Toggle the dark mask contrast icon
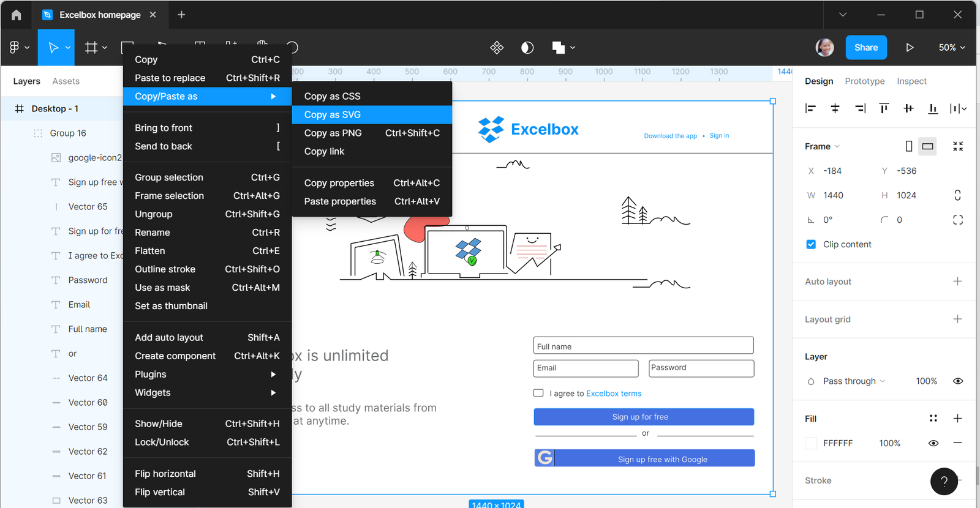 pyautogui.click(x=527, y=47)
